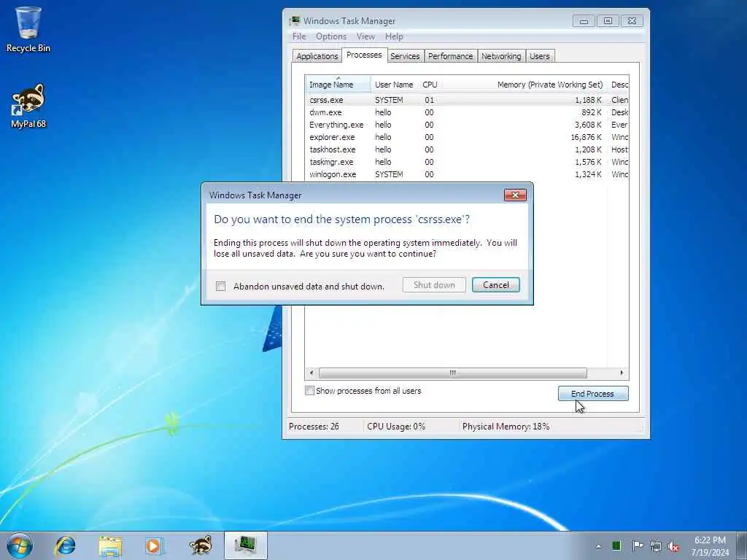Select Everything.exe process row
Viewport: 747px width, 560px height.
click(467, 125)
